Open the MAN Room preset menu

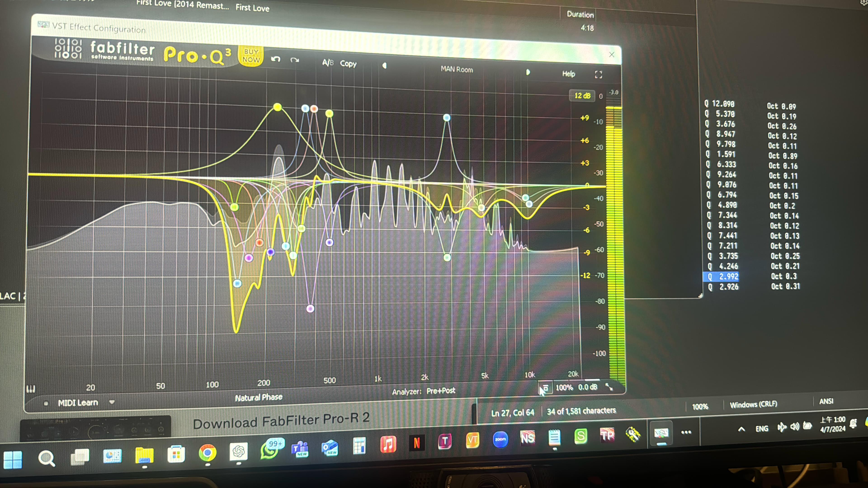(x=457, y=69)
